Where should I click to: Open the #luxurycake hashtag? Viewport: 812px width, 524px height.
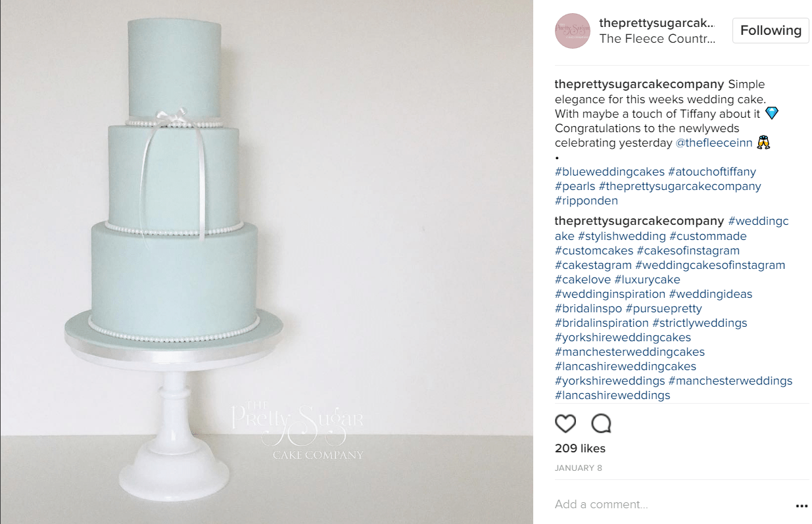(x=648, y=279)
